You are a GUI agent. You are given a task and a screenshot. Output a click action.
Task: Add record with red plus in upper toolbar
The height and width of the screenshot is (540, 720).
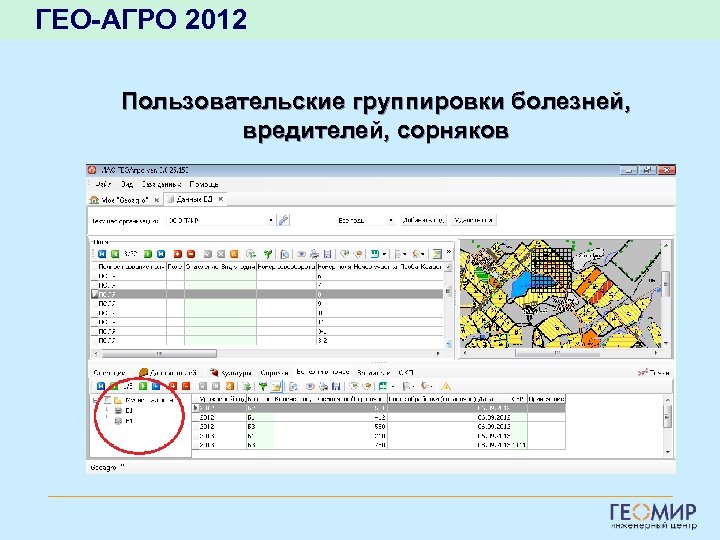pos(178,253)
